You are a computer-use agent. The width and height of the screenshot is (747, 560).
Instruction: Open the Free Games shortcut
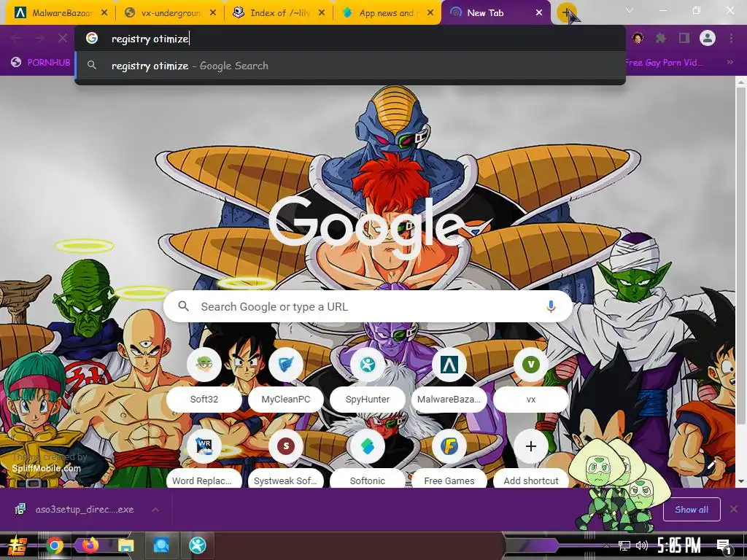tap(449, 459)
